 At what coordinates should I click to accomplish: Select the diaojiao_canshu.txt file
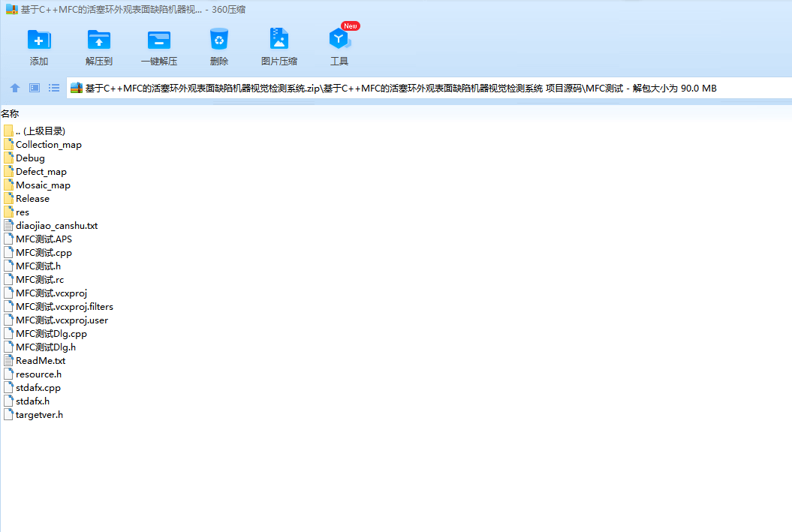point(50,226)
